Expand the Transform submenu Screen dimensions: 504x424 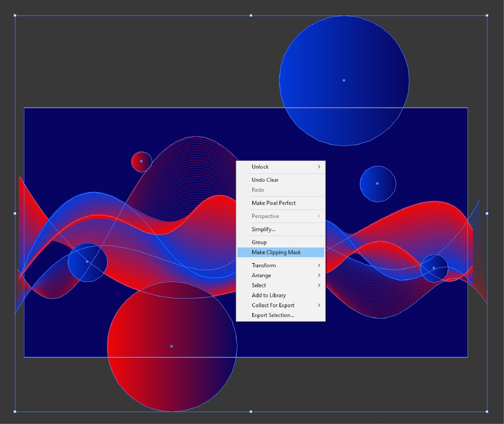click(319, 265)
